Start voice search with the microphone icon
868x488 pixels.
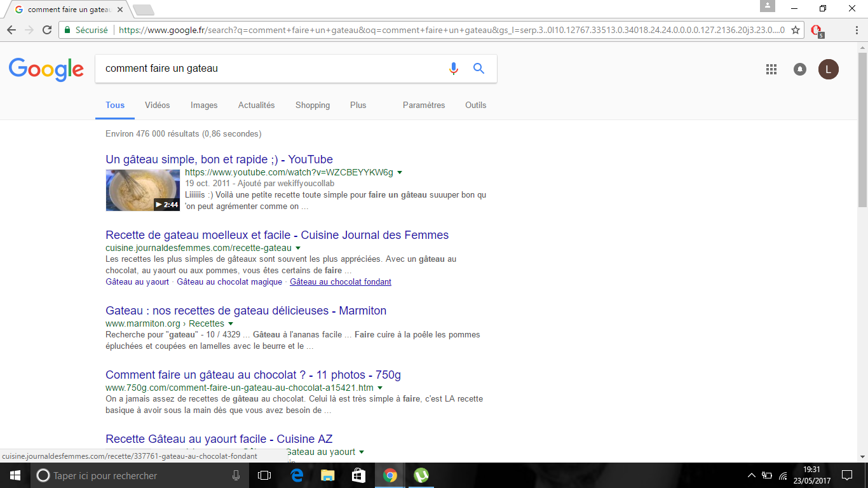pyautogui.click(x=454, y=69)
